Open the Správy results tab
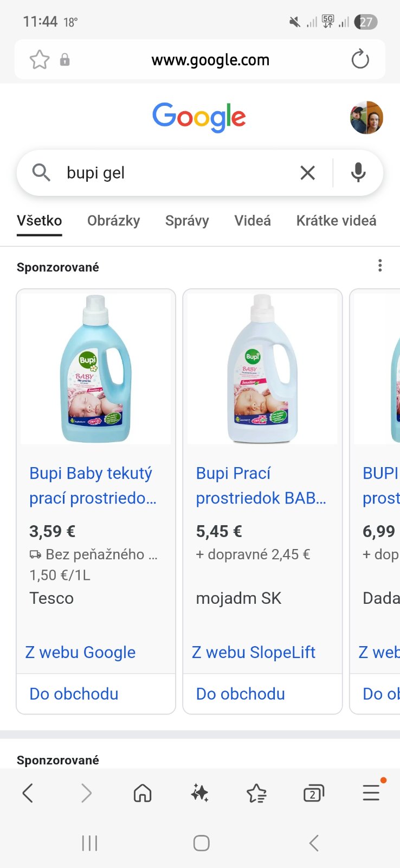Viewport: 400px width, 868px height. click(187, 221)
